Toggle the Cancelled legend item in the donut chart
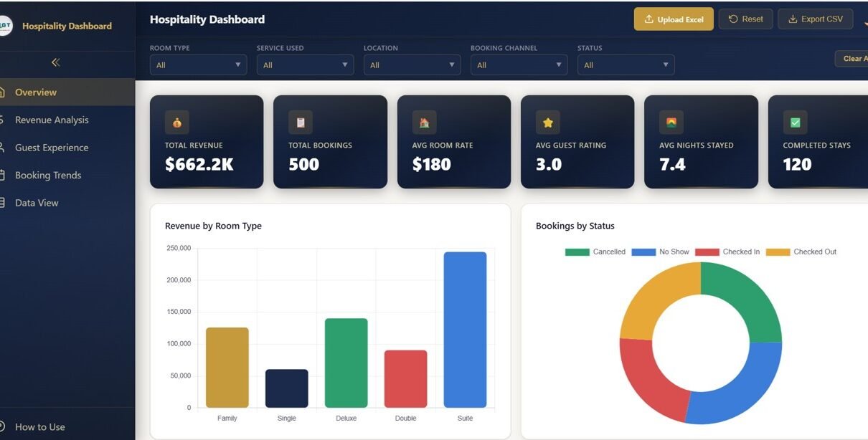 click(x=595, y=252)
